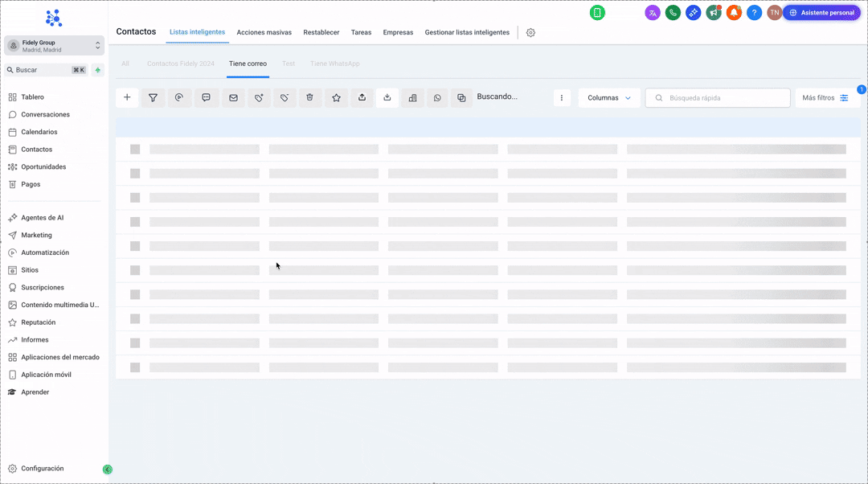Open the three-dot more options menu
Screen dimensions: 868x484
(562, 97)
